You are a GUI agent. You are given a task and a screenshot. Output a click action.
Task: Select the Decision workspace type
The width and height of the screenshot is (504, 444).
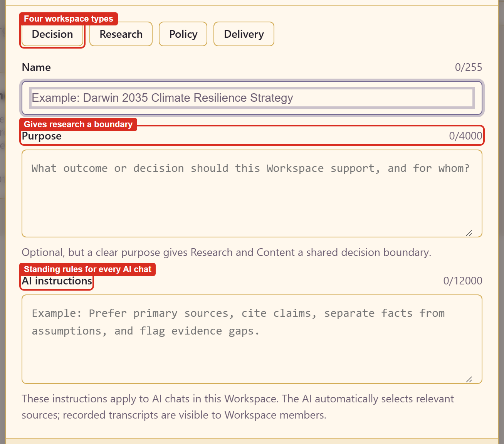[x=52, y=34]
